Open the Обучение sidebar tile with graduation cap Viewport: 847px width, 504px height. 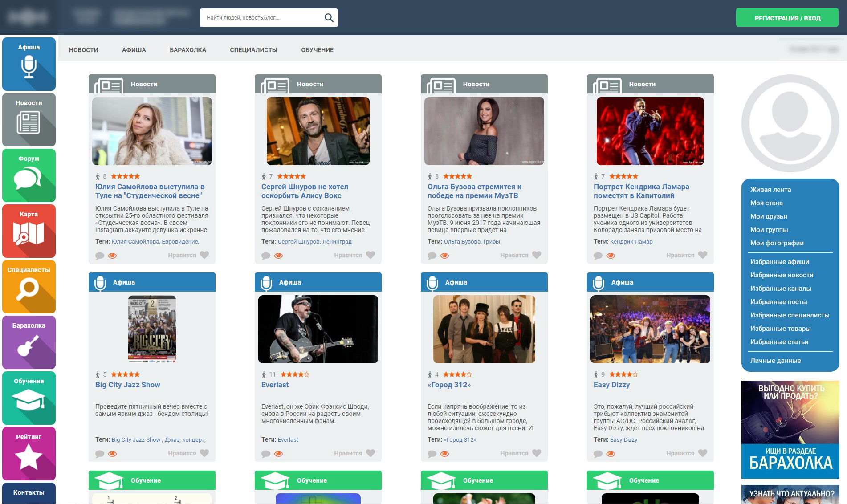pos(29,398)
